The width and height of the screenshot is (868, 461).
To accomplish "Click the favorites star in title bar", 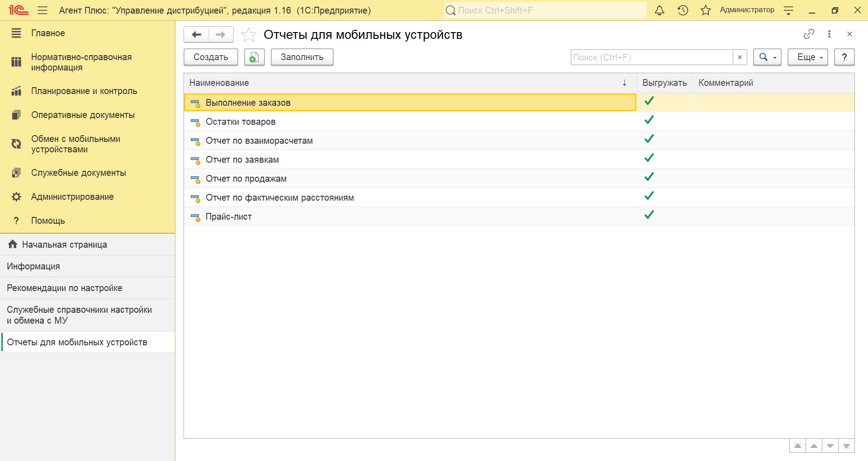I will point(705,10).
